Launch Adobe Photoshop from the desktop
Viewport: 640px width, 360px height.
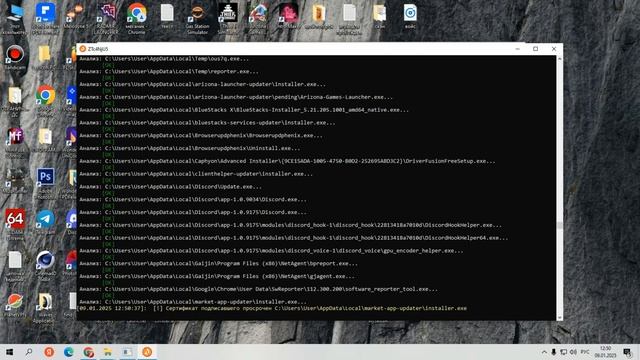pos(45,180)
